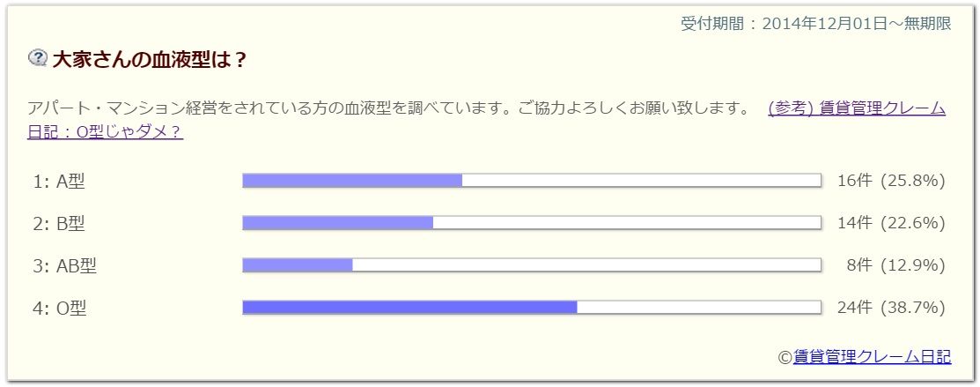This screenshot has height=387, width=980.
Task: Click the filled part of the B型 bar
Action: click(338, 223)
